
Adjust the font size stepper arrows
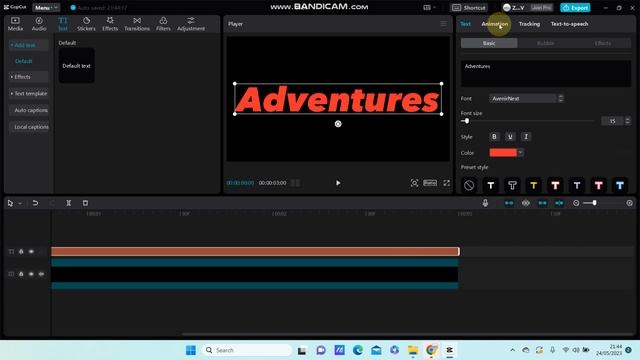click(627, 121)
